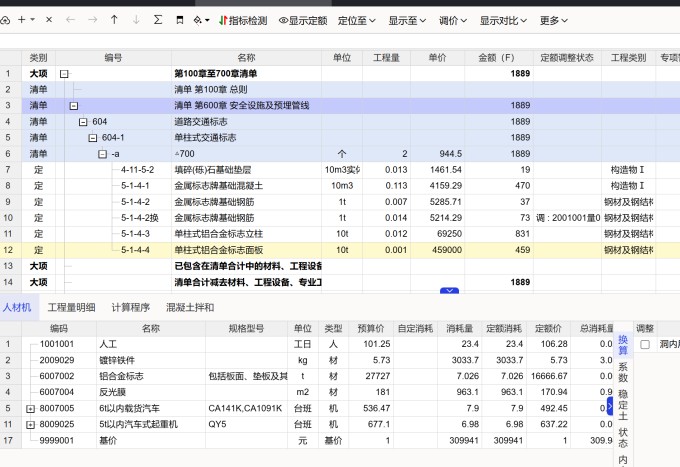Click the bookmark icon in toolbar
The image size is (680, 467).
180,20
